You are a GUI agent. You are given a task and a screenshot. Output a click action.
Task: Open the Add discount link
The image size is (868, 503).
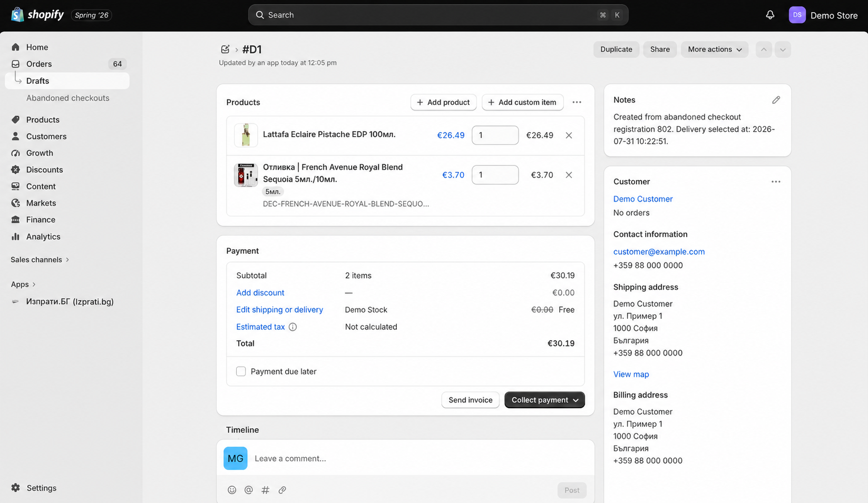pyautogui.click(x=260, y=293)
